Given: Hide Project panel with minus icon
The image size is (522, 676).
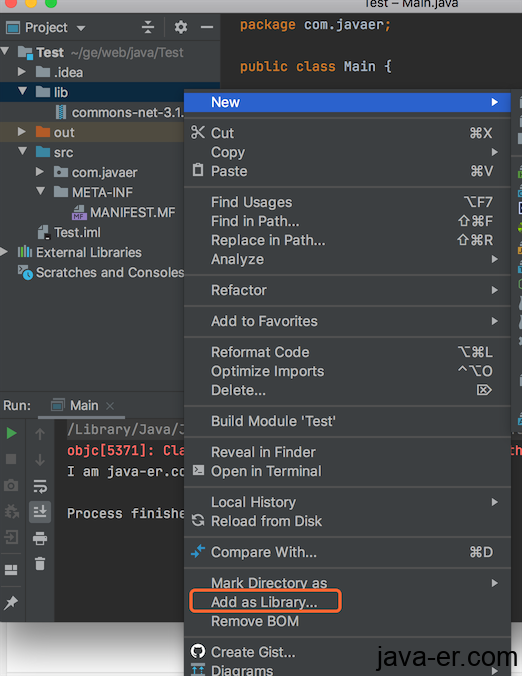Looking at the screenshot, I should click(207, 27).
